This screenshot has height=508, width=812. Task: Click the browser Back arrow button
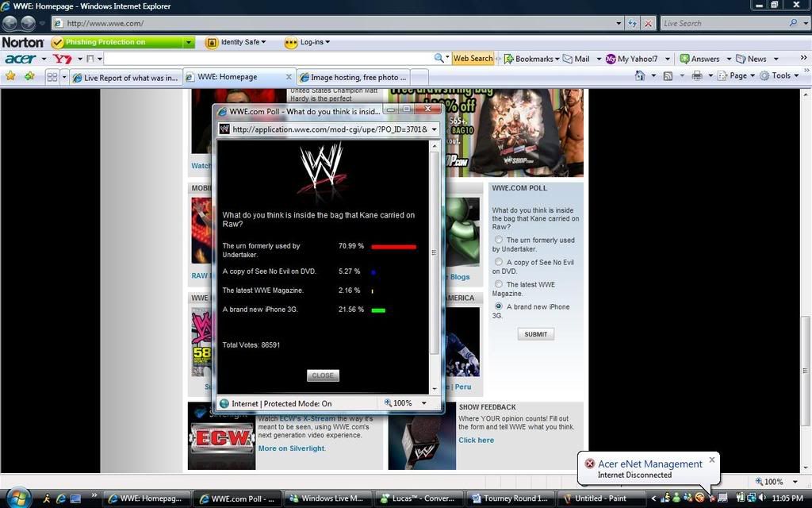pyautogui.click(x=10, y=23)
